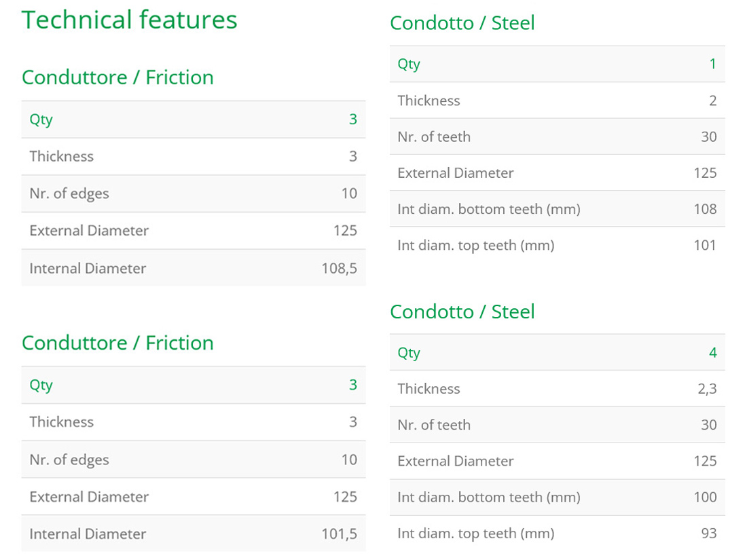This screenshot has height=560, width=747.
Task: Select the Internal Diameter value 101,5
Action: 339,534
